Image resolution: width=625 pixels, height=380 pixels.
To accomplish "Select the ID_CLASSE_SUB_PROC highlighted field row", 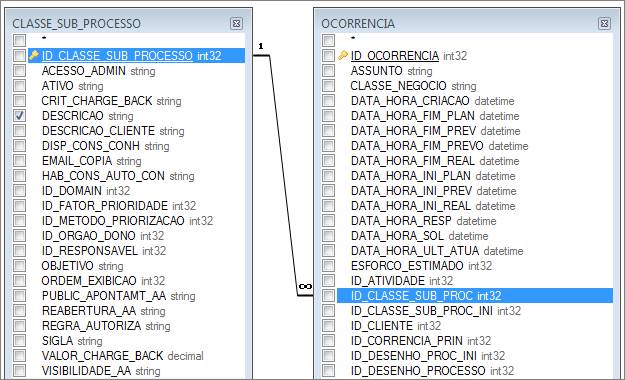I will (475, 295).
